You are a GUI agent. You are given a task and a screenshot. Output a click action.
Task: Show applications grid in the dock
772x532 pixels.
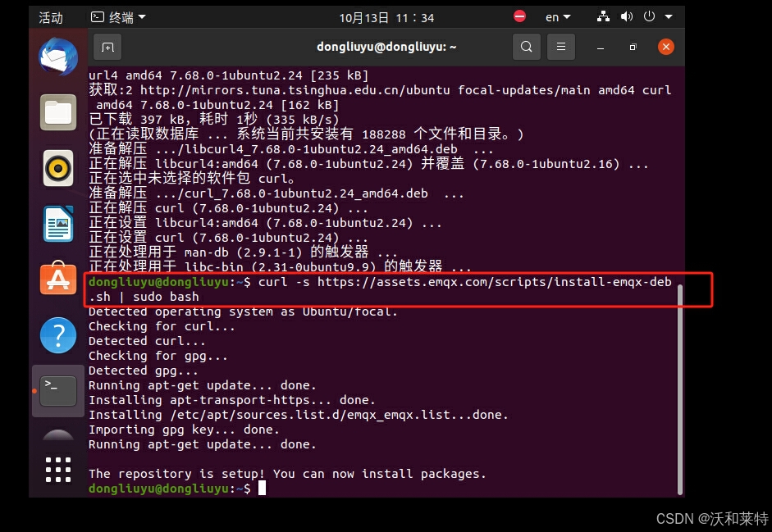pyautogui.click(x=58, y=470)
